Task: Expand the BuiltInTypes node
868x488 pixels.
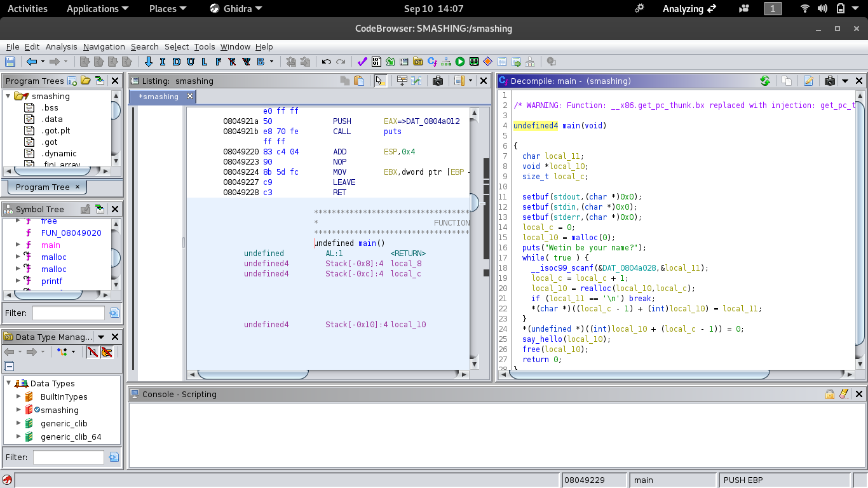Action: click(18, 396)
